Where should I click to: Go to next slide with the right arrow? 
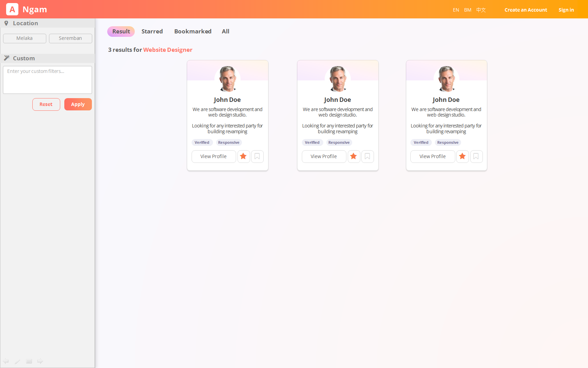point(40,361)
